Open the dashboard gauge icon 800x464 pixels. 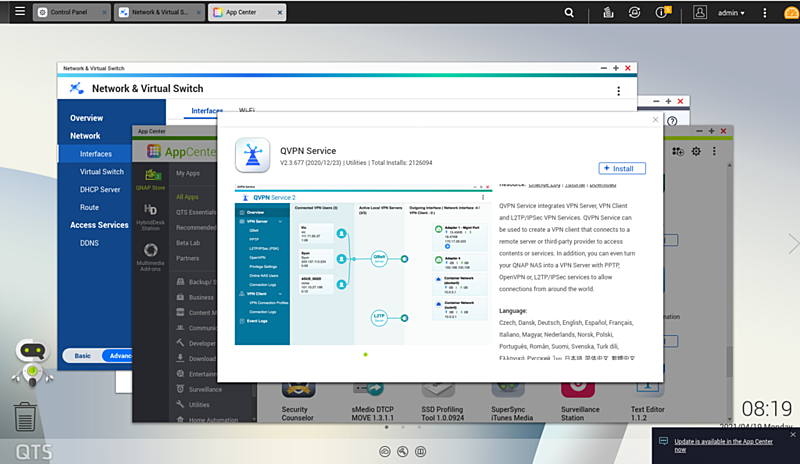791,13
